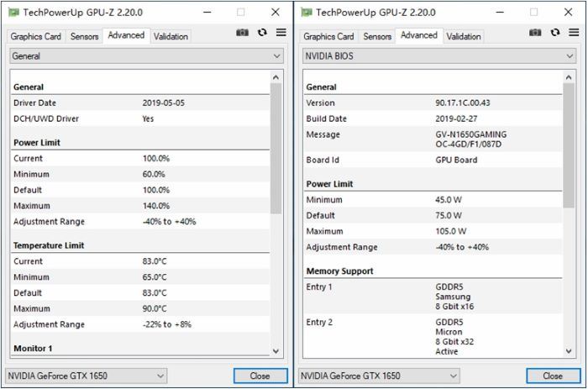Open the left GTX 1650 GPU selector
Screen dimensions: 588x389
tap(86, 376)
